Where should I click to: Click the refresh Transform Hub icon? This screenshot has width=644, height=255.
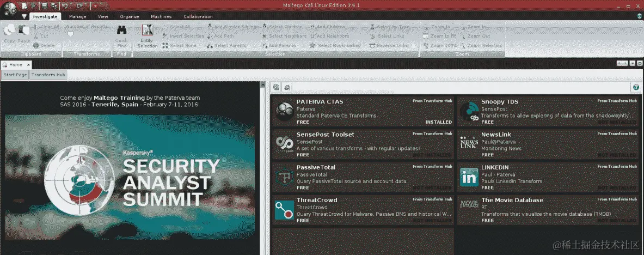click(277, 87)
